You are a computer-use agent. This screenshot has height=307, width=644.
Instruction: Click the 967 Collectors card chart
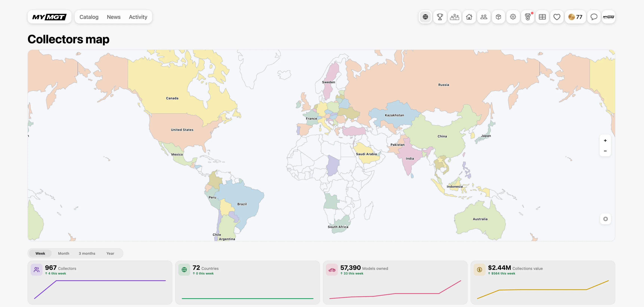click(100, 289)
